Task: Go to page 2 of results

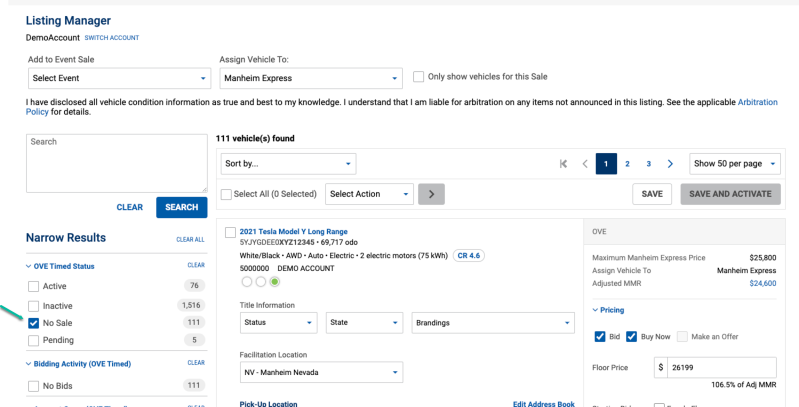Action: [627, 163]
